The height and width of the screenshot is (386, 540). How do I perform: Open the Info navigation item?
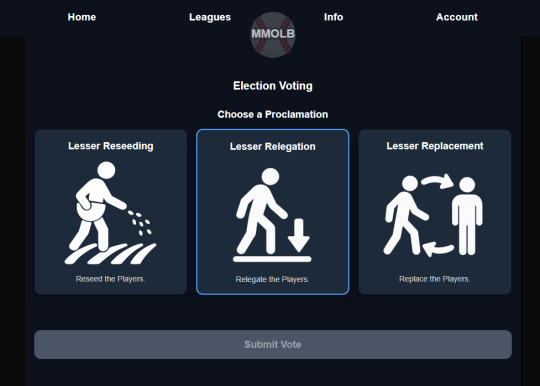coord(333,17)
